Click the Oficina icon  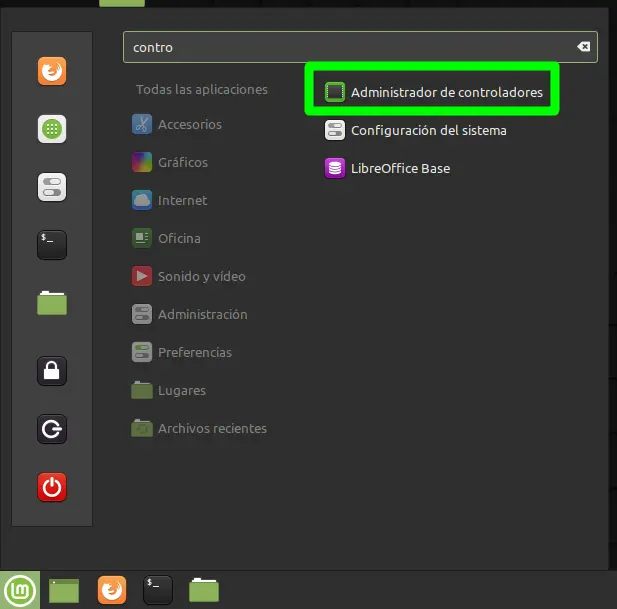click(142, 238)
